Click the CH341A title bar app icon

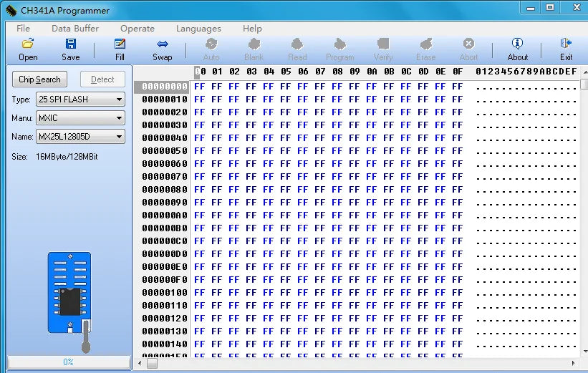tap(11, 11)
